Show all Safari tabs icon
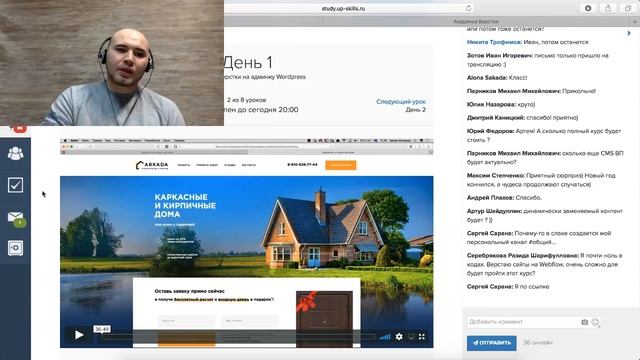 (x=628, y=8)
